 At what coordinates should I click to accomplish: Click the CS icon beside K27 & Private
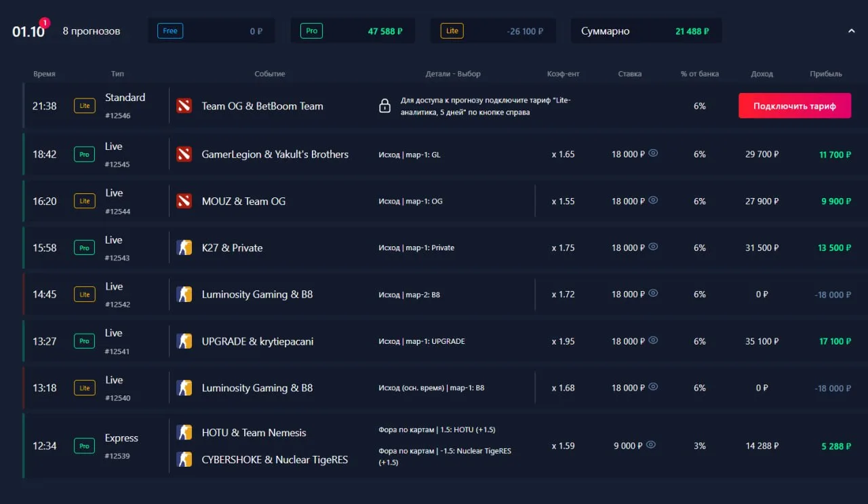coord(184,248)
